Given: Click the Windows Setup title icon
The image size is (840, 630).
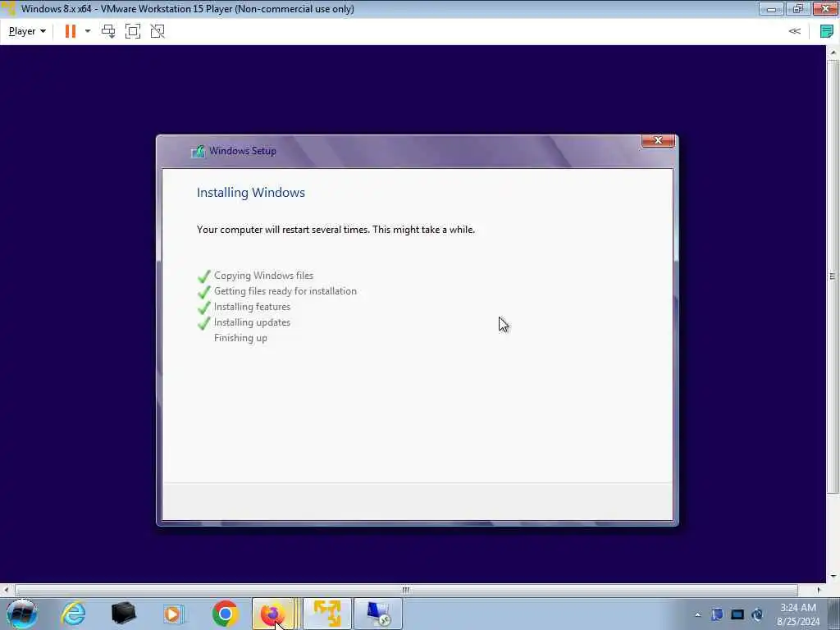Looking at the screenshot, I should 199,151.
